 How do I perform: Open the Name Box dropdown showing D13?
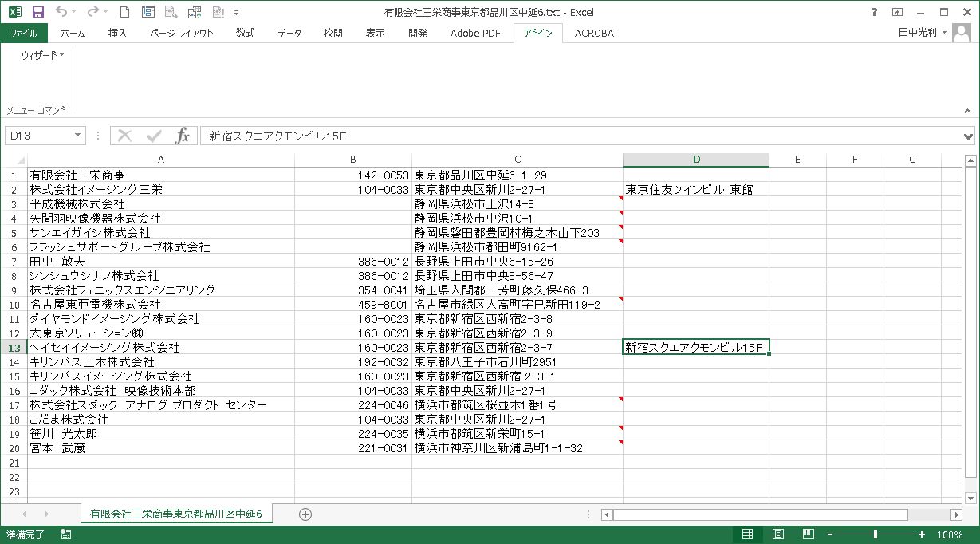77,136
